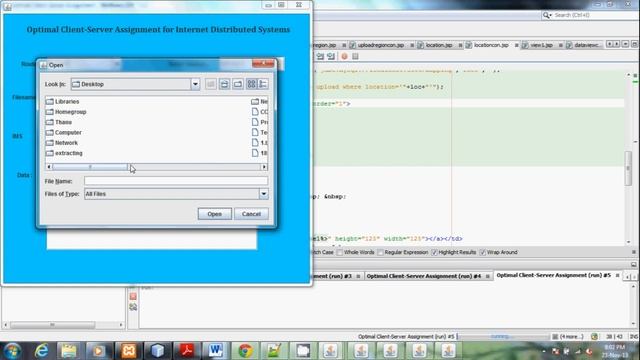Open NetBeans search box dropdown arrow

[547, 15]
